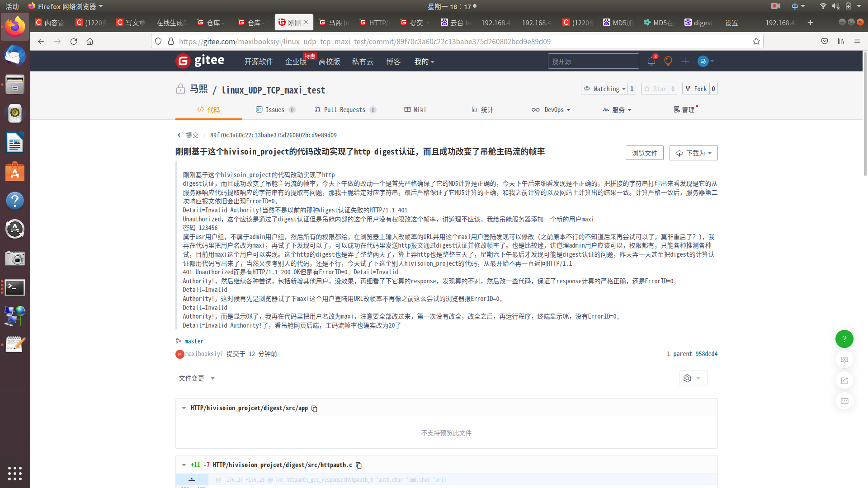Toggle the Star button for repository
The height and width of the screenshot is (488, 868).
click(x=655, y=89)
